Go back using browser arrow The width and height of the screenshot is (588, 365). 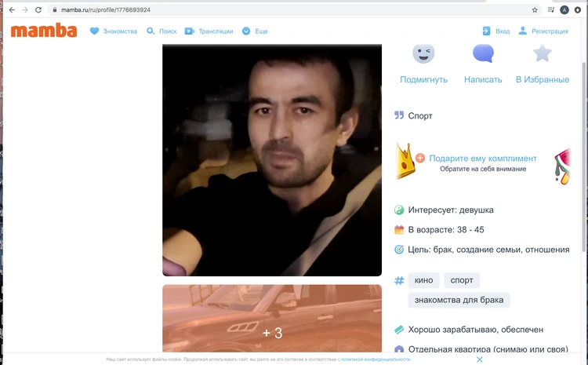11,10
